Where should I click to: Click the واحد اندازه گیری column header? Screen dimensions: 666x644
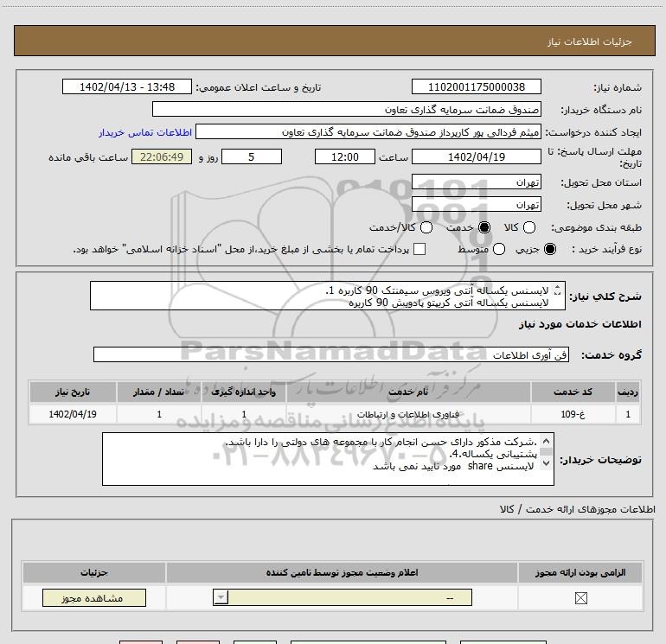point(244,392)
